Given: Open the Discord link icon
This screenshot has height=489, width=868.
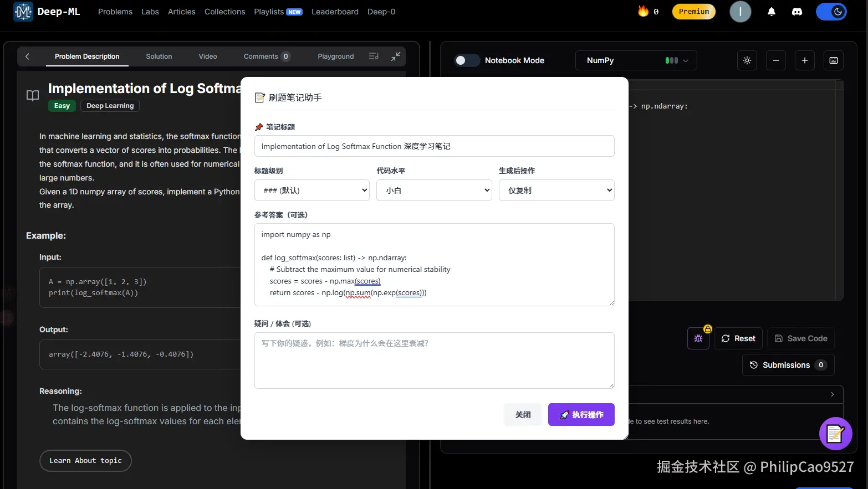Looking at the screenshot, I should tap(797, 12).
